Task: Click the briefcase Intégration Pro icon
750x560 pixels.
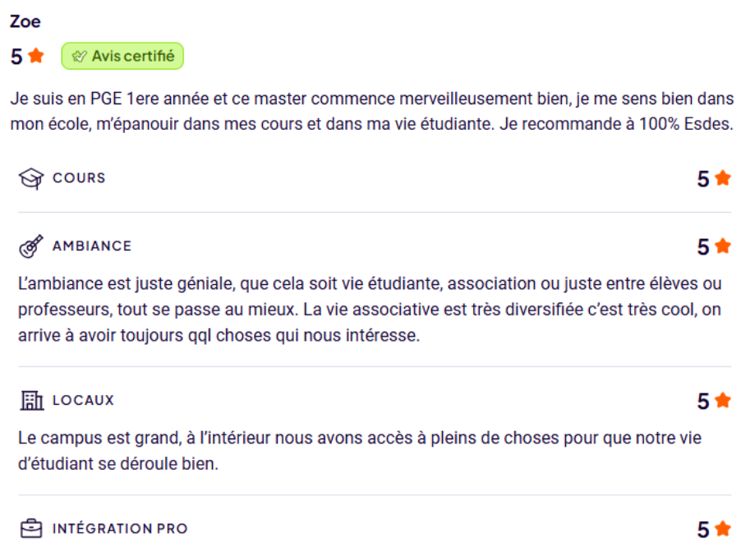Action: 30,529
